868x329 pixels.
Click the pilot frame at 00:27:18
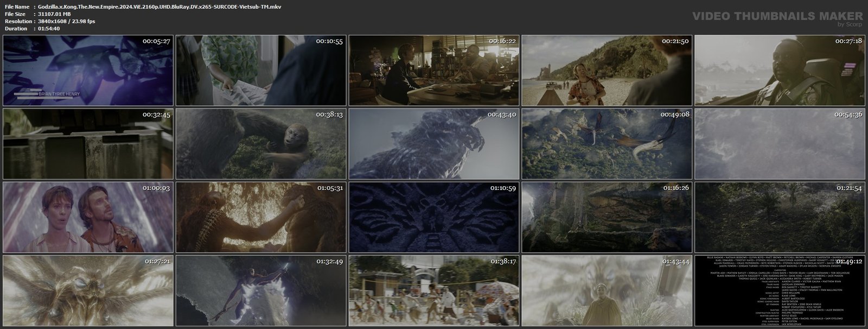tap(780, 71)
